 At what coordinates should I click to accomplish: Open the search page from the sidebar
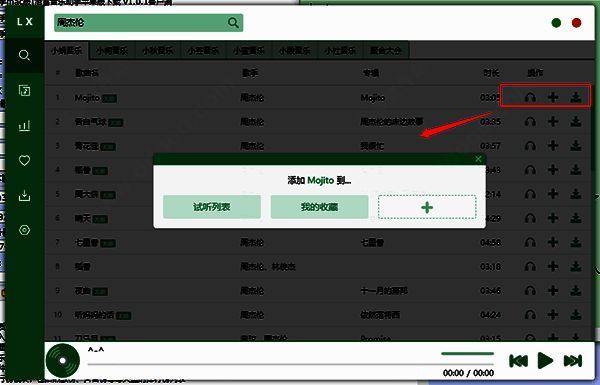[24, 55]
